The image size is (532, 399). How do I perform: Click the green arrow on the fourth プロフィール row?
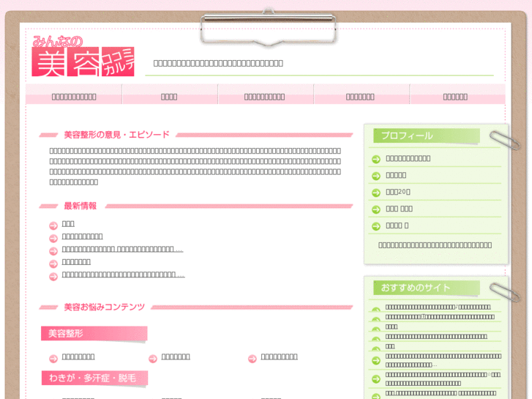coord(376,209)
